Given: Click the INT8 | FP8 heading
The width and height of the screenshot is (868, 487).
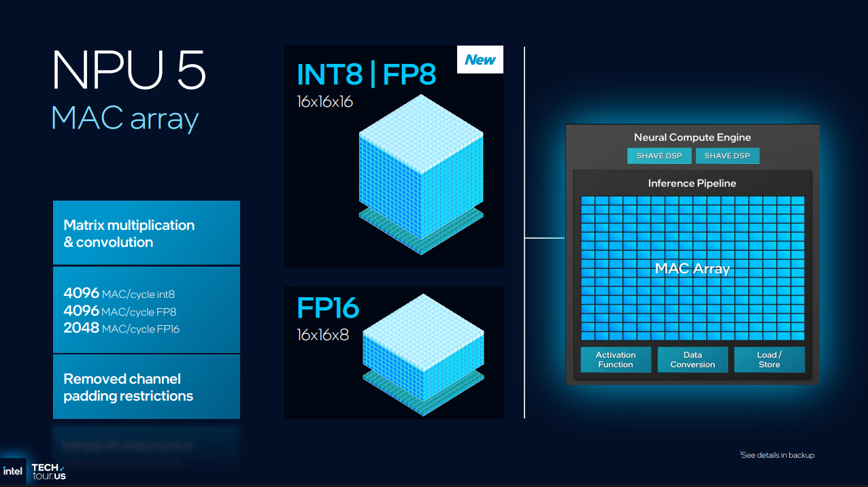Looking at the screenshot, I should 366,75.
